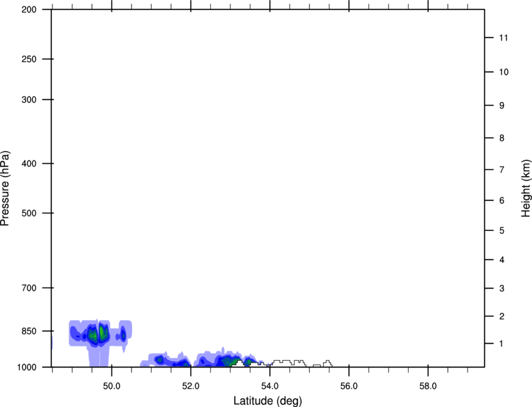Image resolution: width=532 pixels, height=407 pixels.
Task: Click the 50.0 latitude label
Action: [111, 386]
